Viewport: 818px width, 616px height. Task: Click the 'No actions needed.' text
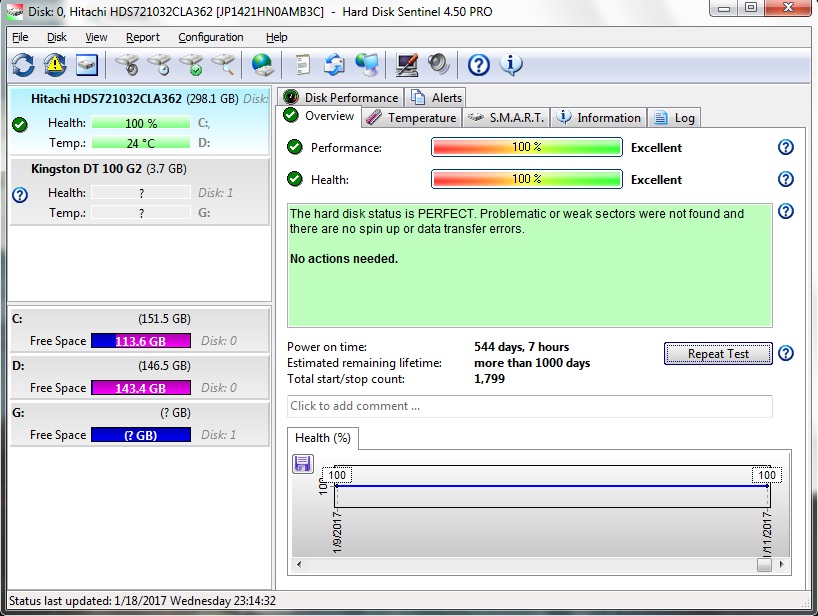tap(344, 259)
